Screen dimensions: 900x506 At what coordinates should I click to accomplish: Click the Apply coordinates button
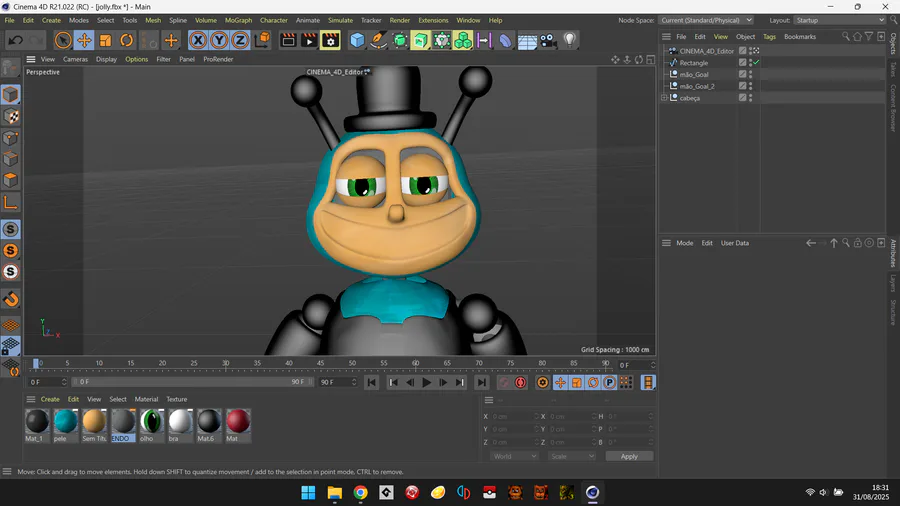(629, 456)
